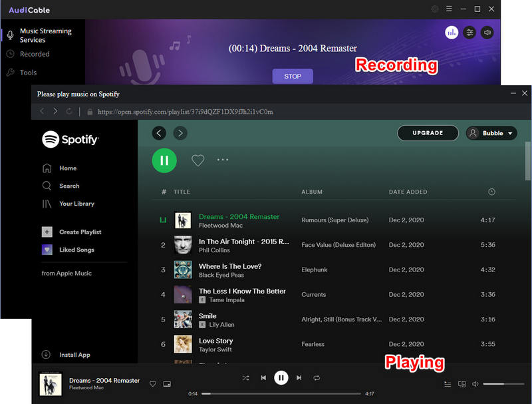532x404 pixels.
Task: Skip to the previous track
Action: (263, 377)
